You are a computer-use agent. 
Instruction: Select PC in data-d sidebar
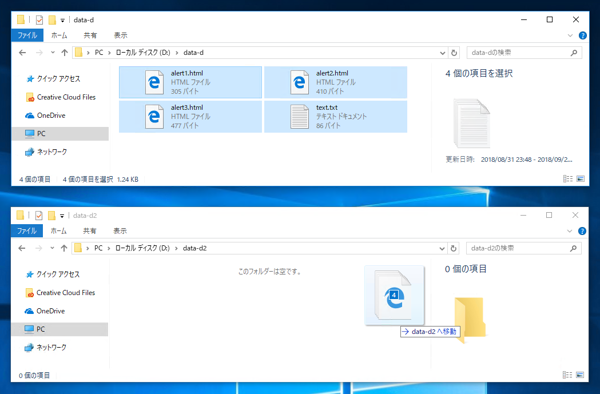pos(60,134)
